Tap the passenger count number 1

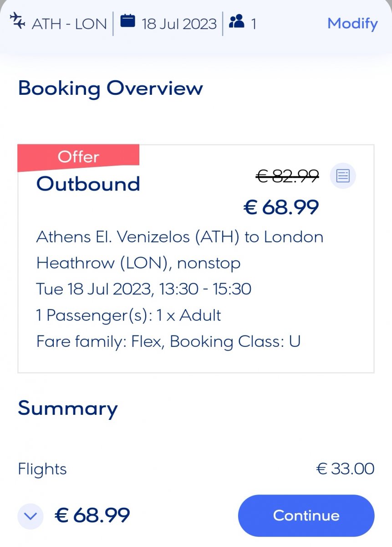pos(254,24)
